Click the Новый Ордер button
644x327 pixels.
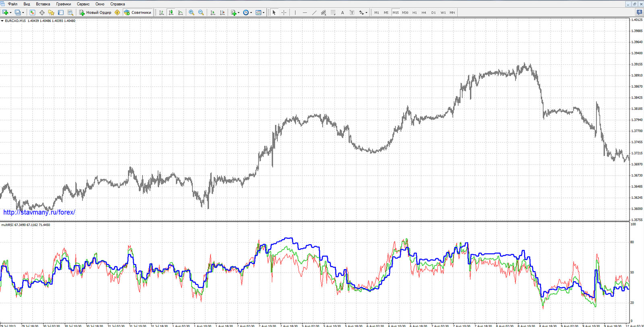pos(95,12)
